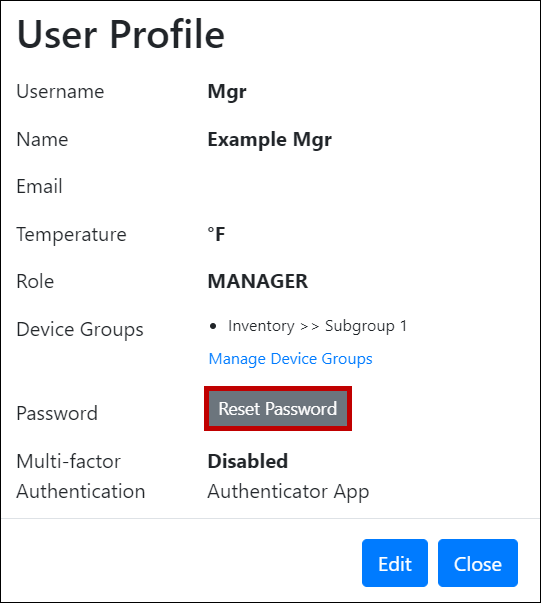The height and width of the screenshot is (603, 541).
Task: Click the Reset Password button
Action: pos(278,408)
